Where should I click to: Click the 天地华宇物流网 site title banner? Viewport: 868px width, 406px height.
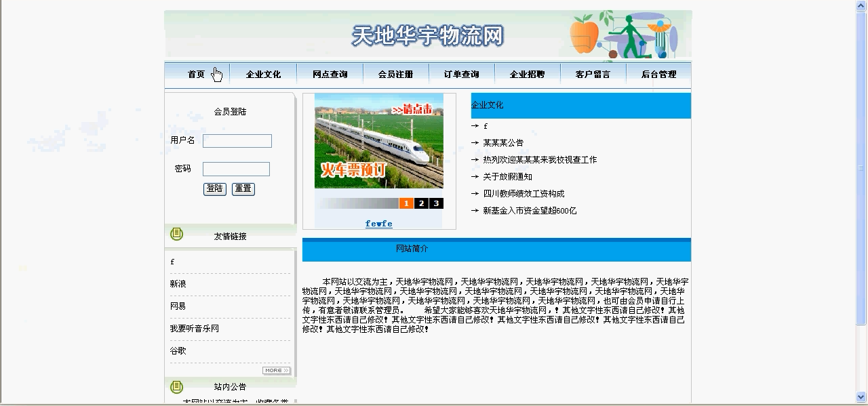pyautogui.click(x=428, y=36)
